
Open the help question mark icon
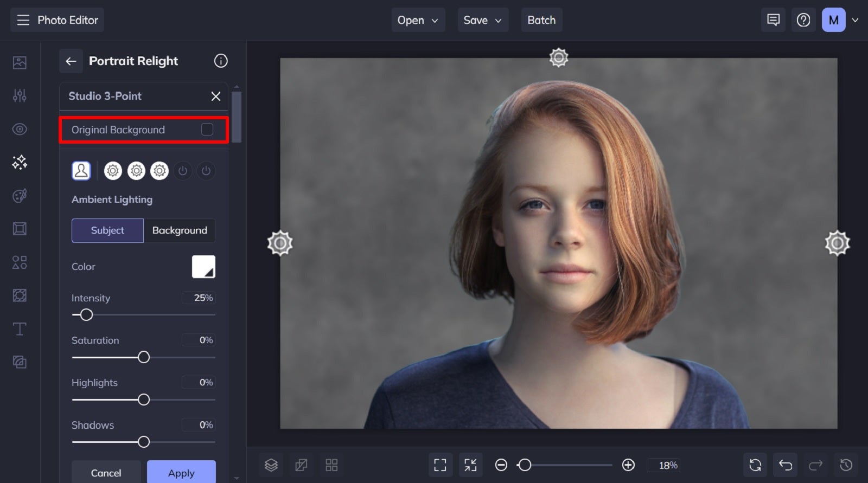[803, 20]
